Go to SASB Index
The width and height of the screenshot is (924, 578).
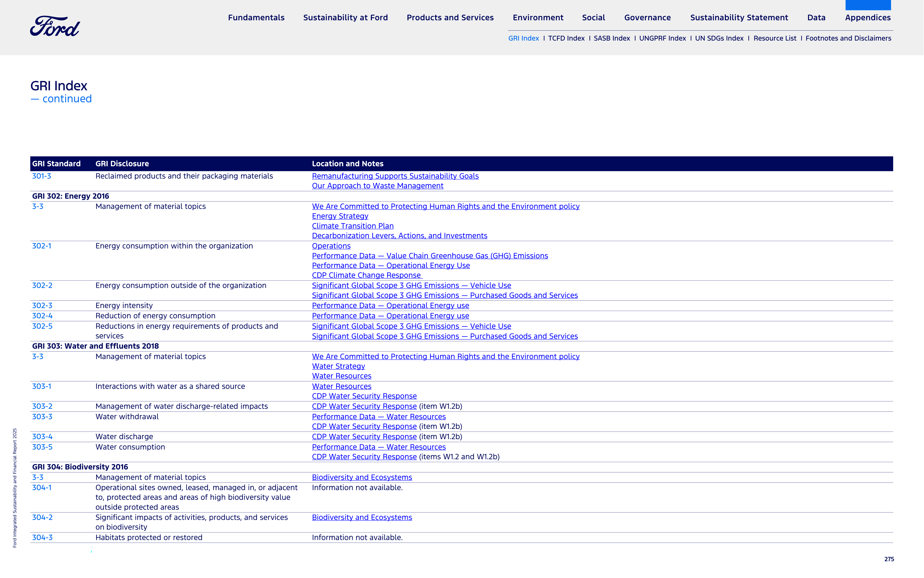coord(611,38)
